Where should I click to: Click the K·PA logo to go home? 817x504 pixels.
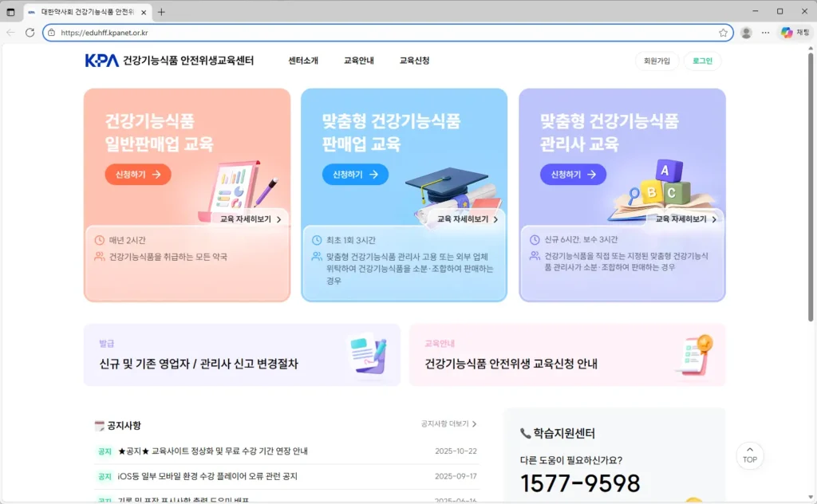pos(100,60)
